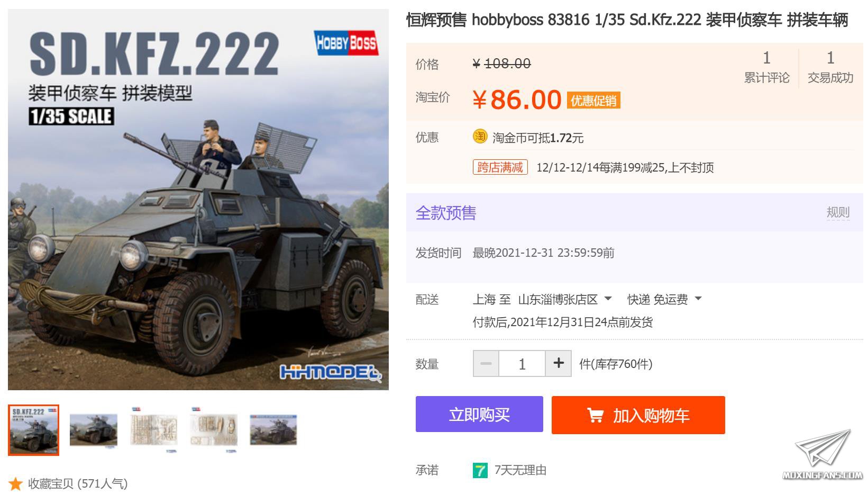Increase quantity with plus button
Image resolution: width=868 pixels, height=494 pixels.
click(558, 363)
